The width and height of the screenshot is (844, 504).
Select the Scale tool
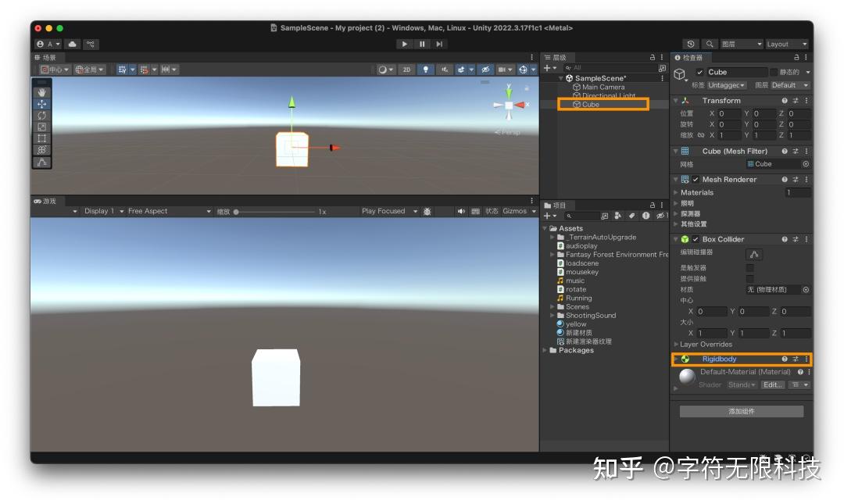point(42,127)
